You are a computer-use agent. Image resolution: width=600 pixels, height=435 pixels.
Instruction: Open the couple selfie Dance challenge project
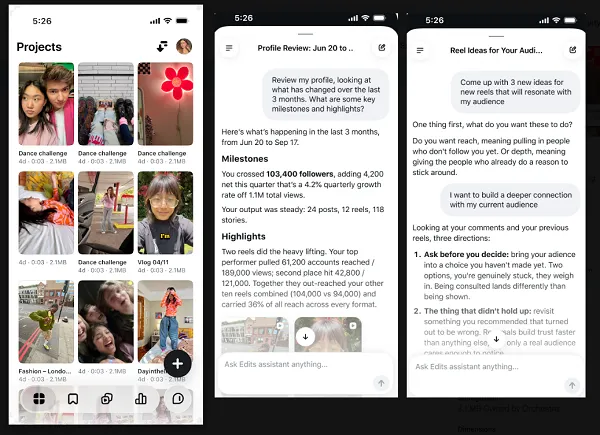tap(46, 104)
